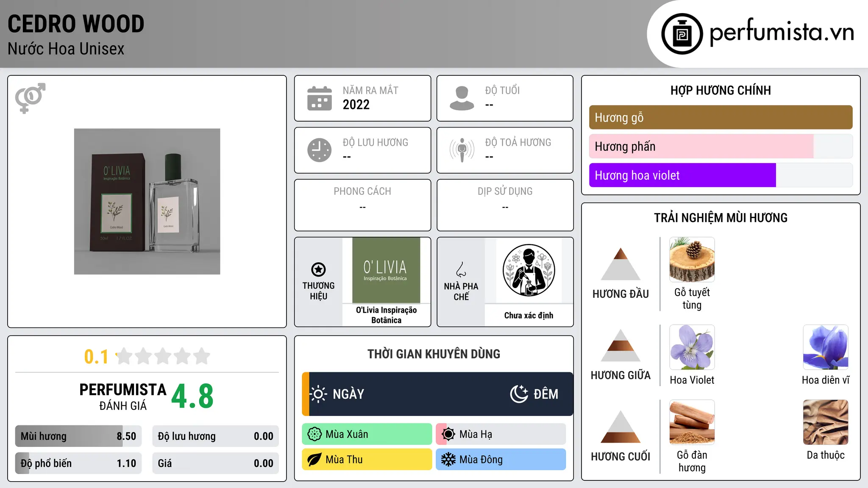Select the Gỗ đàn hương note image
This screenshot has height=488, width=868.
coord(692,422)
